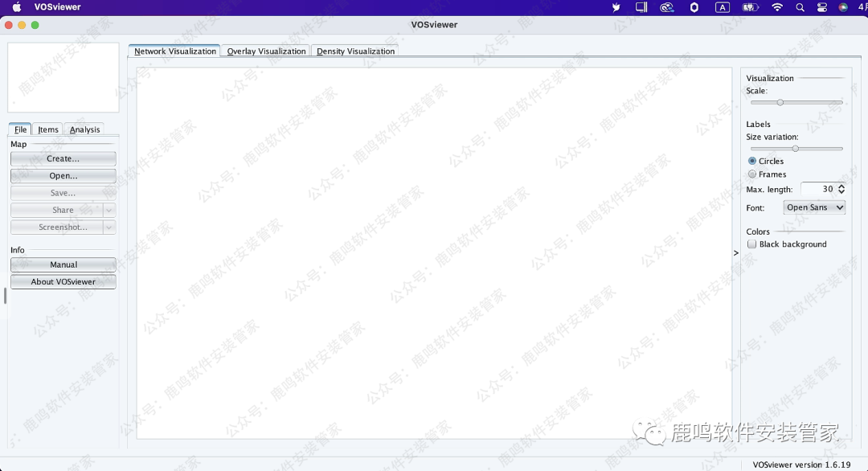Click the Max. length stepper arrows

point(841,190)
